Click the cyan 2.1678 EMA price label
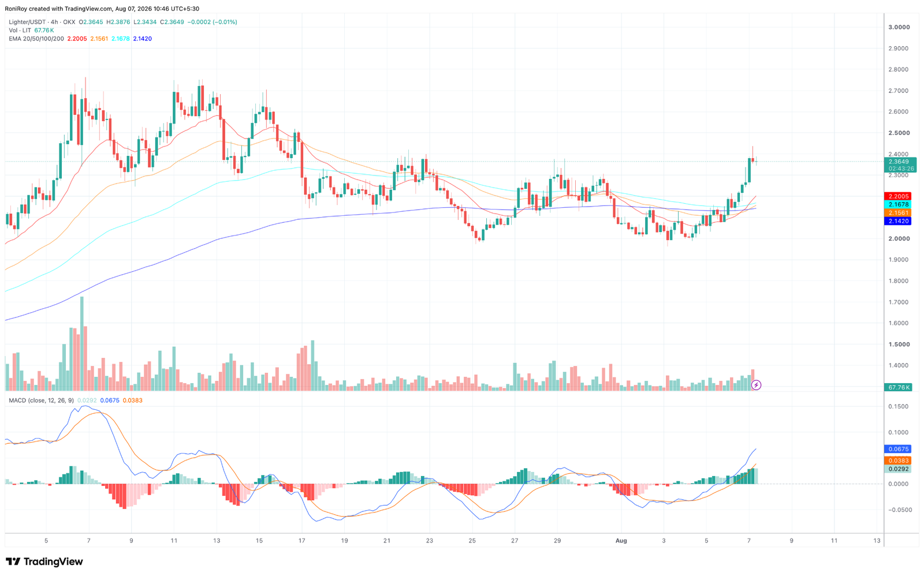 [x=897, y=205]
